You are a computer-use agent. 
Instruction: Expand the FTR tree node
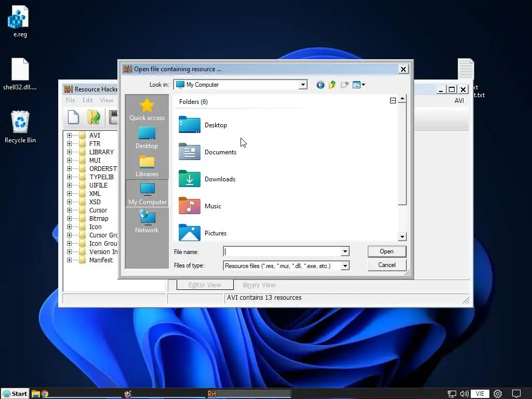tap(69, 143)
